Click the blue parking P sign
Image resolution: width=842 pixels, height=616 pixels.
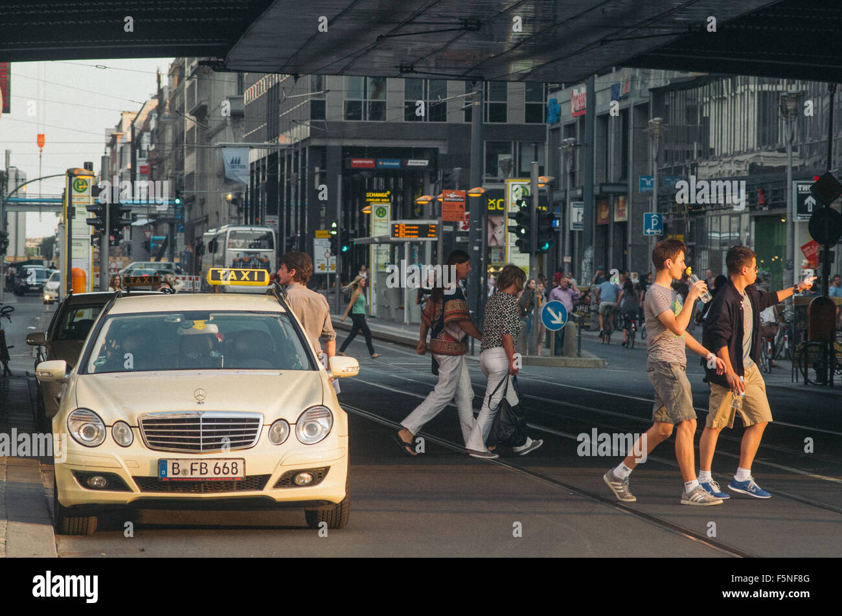[652, 223]
